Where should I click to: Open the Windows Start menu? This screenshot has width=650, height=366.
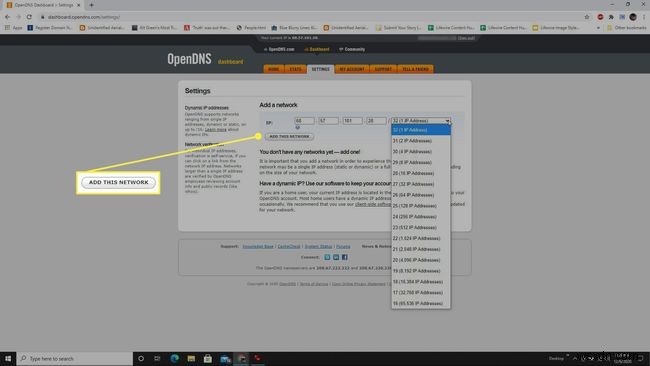click(8, 359)
